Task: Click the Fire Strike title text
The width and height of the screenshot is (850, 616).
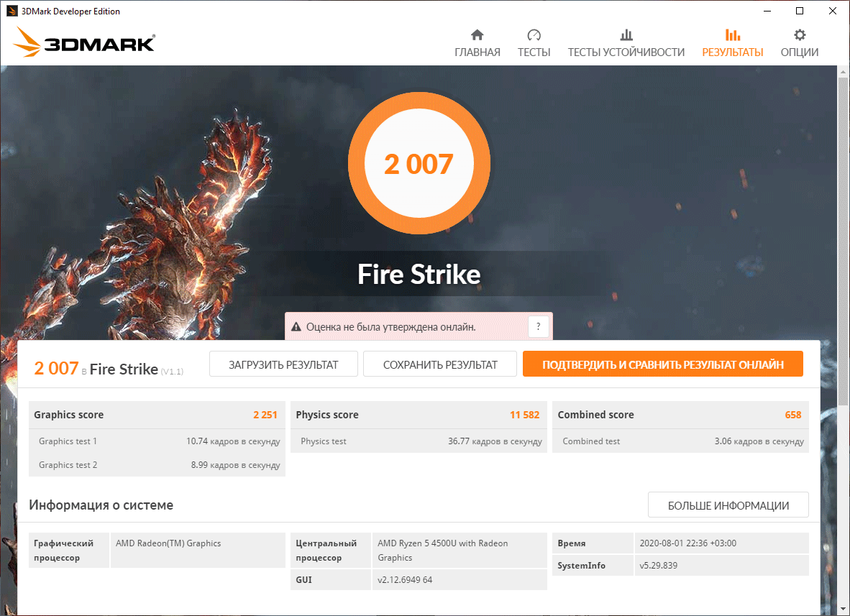Action: (x=419, y=274)
